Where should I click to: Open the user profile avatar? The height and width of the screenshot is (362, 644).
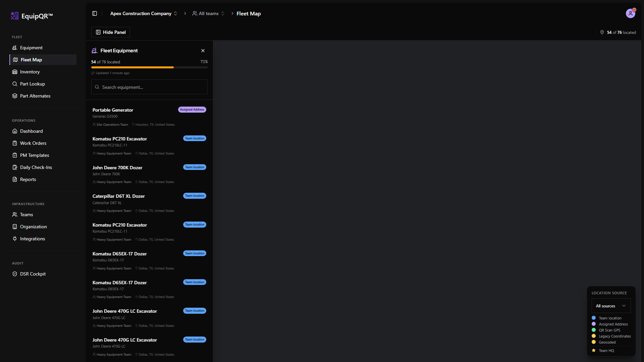631,13
